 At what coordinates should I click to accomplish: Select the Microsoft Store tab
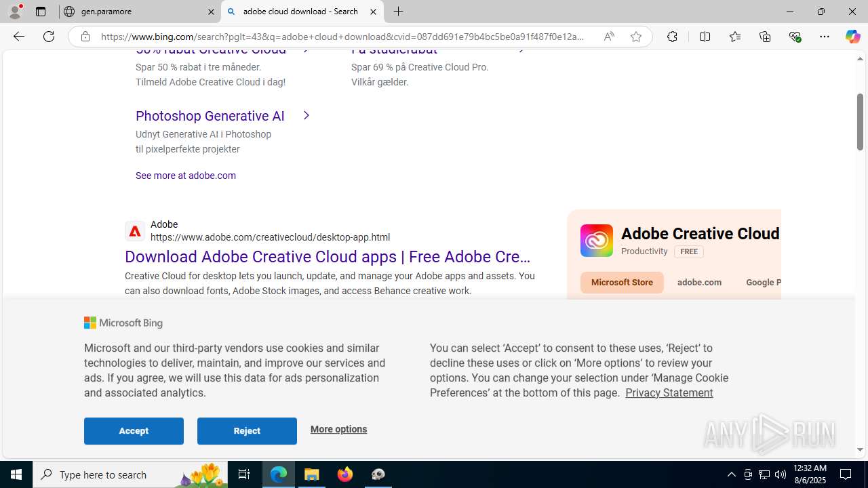622,283
